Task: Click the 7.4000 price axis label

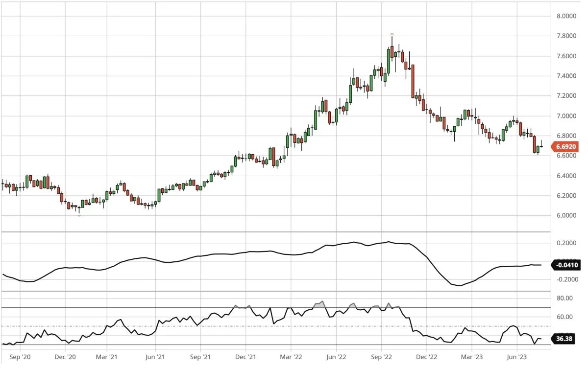Action: (x=567, y=76)
